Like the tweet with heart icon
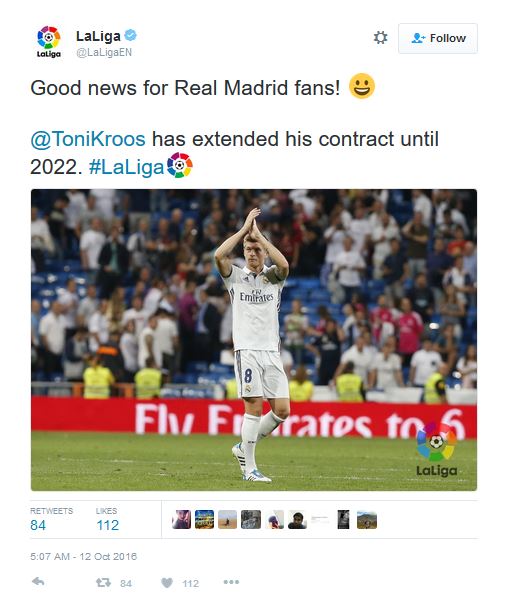 (167, 583)
